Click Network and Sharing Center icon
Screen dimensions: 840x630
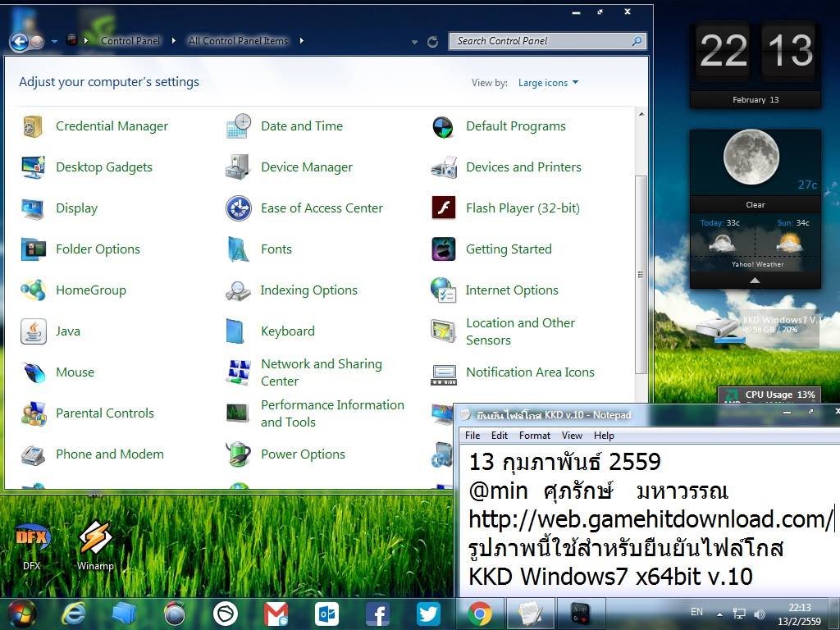point(239,372)
